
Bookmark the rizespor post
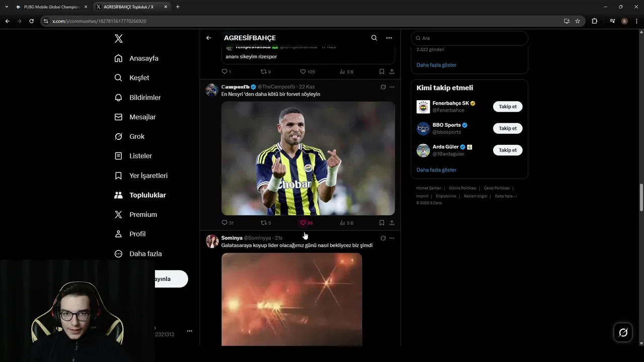(382, 72)
